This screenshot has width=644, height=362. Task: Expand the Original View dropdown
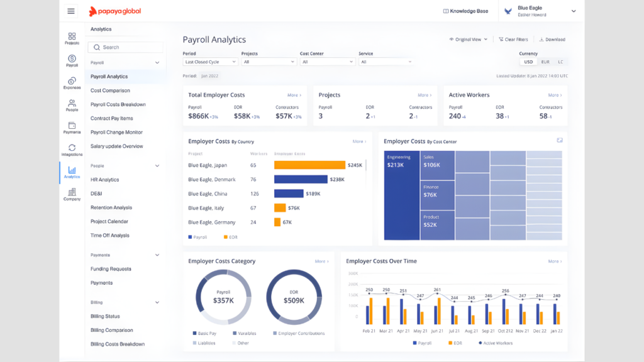click(x=469, y=40)
